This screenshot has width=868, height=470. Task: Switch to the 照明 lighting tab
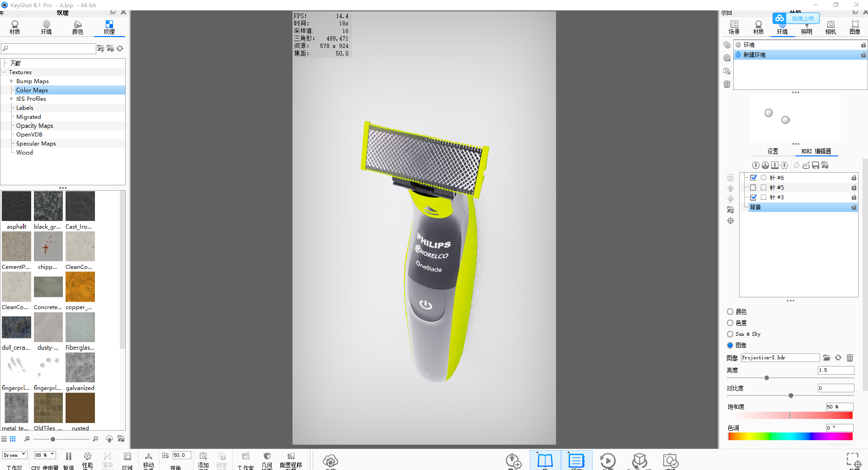click(807, 27)
